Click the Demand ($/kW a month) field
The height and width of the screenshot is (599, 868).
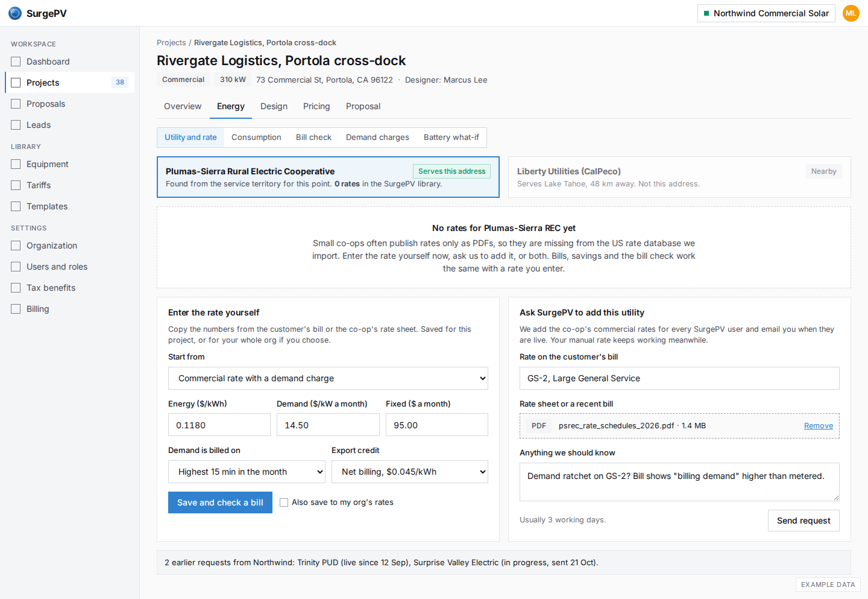coord(328,425)
